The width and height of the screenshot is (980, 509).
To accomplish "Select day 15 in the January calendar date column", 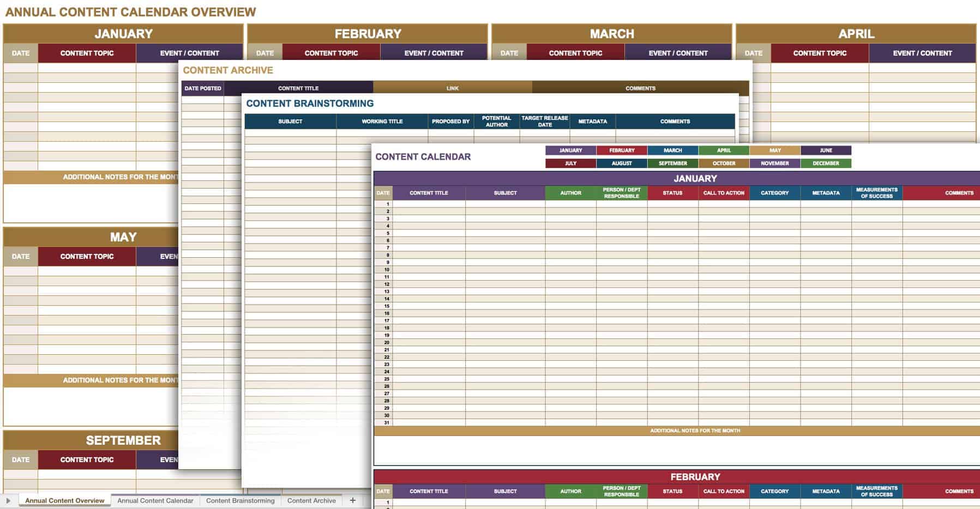I will (387, 306).
